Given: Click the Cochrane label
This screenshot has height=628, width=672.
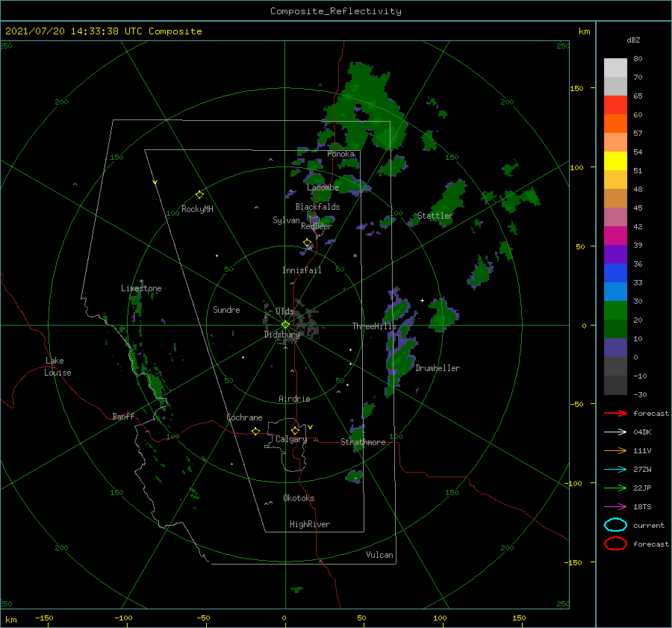Looking at the screenshot, I should (x=244, y=417).
